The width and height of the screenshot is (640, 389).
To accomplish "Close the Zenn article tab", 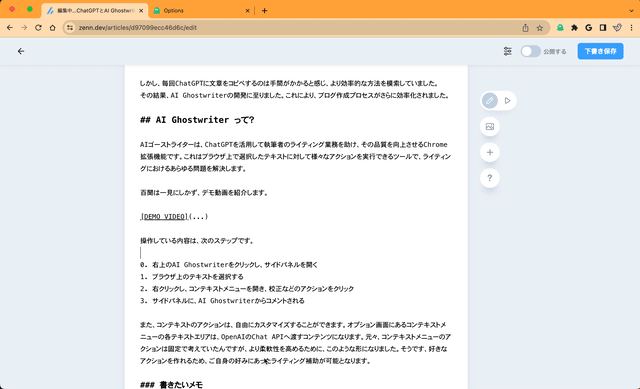I will point(141,11).
